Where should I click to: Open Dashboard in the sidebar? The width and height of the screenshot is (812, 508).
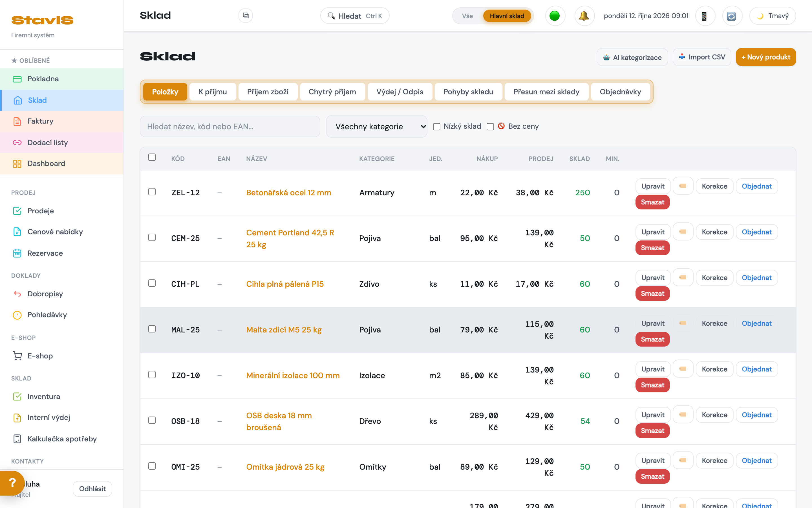[x=62, y=164]
